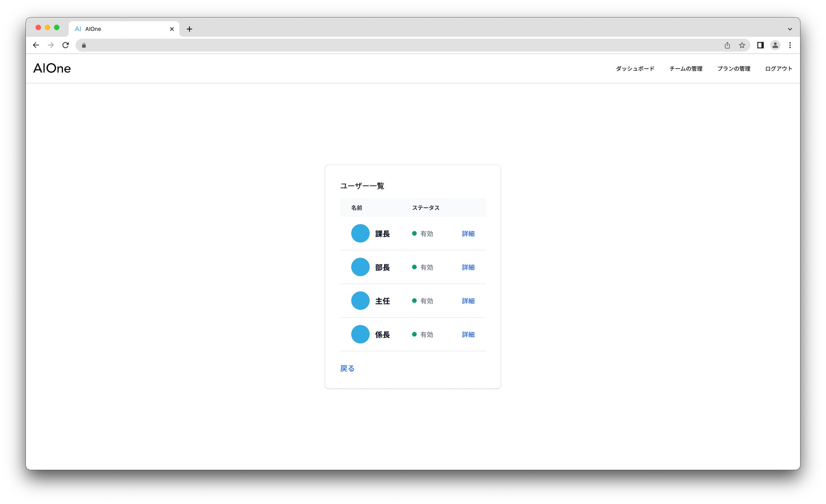Open the browser profile avatar
The image size is (826, 504).
click(775, 45)
